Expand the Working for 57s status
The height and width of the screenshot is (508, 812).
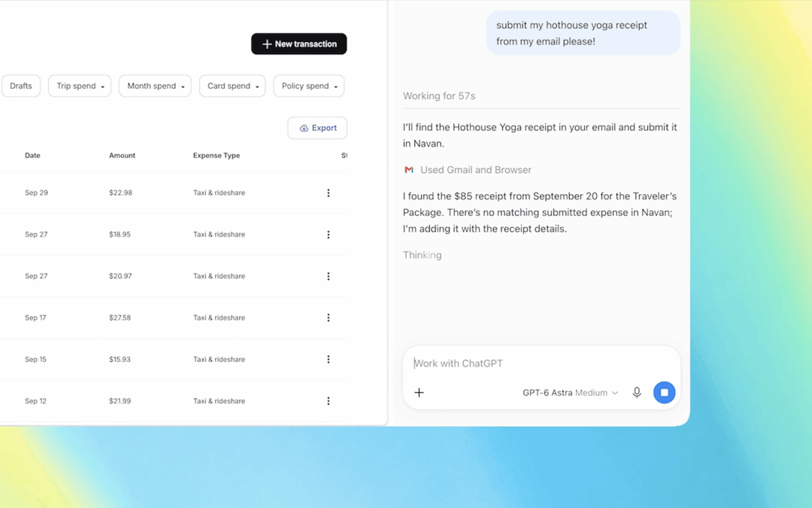click(x=439, y=96)
